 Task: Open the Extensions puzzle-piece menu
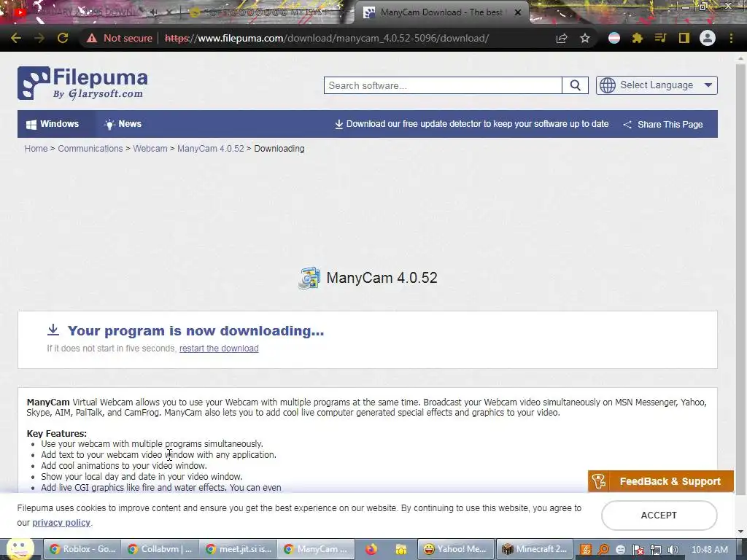tap(638, 38)
